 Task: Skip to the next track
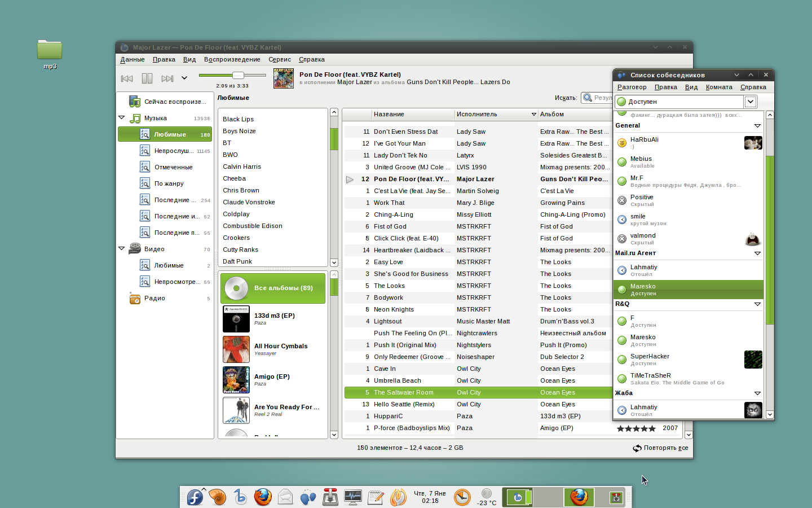pos(167,78)
